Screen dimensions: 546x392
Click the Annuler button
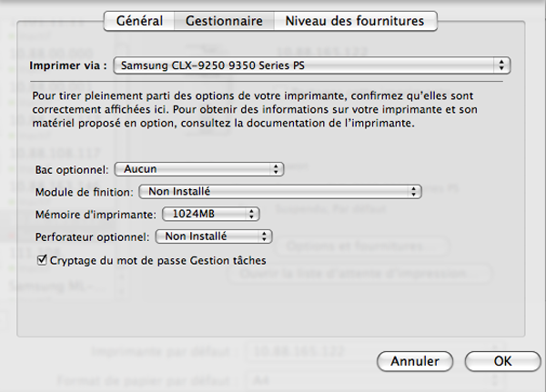pos(415,361)
